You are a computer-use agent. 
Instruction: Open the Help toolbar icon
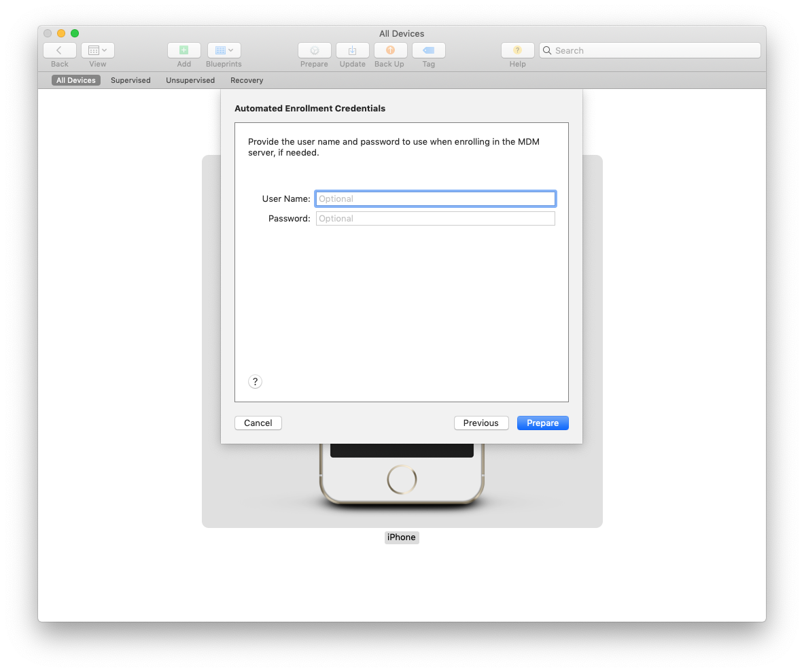[x=517, y=50]
